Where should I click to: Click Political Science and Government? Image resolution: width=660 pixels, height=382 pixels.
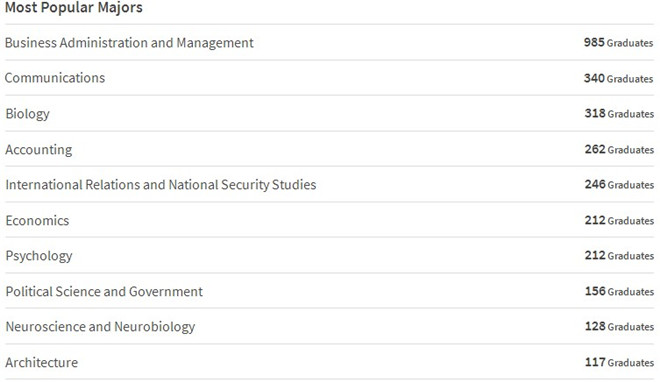[x=104, y=292]
